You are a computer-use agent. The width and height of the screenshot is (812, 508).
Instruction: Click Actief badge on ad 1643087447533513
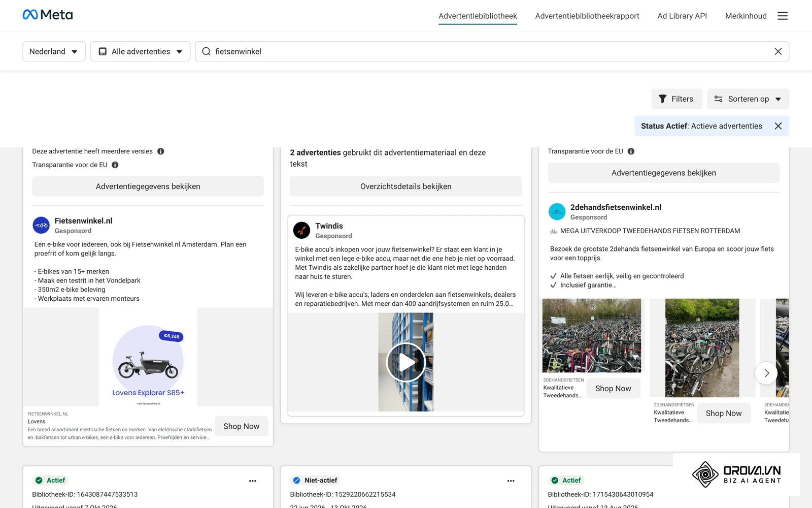pos(50,480)
